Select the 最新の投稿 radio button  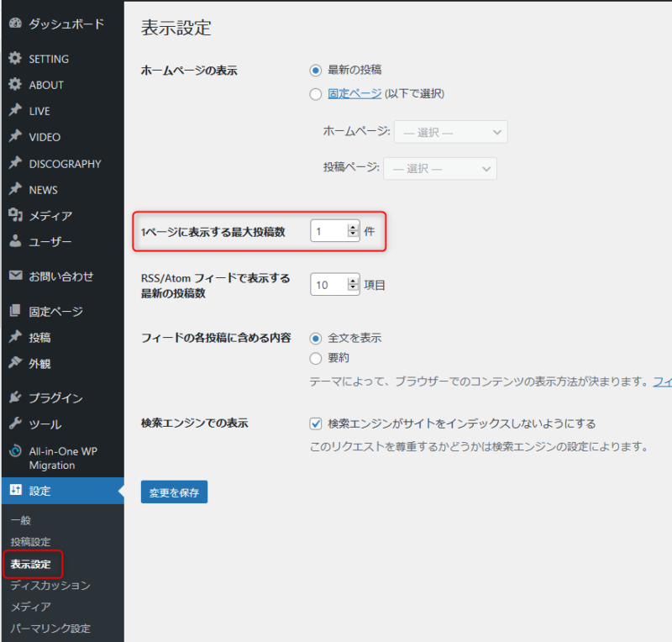click(x=316, y=70)
